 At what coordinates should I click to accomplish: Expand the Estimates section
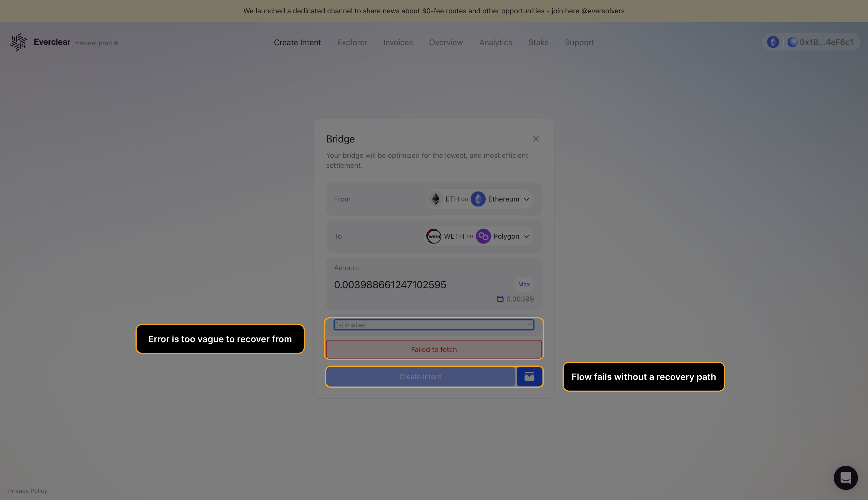coord(434,325)
